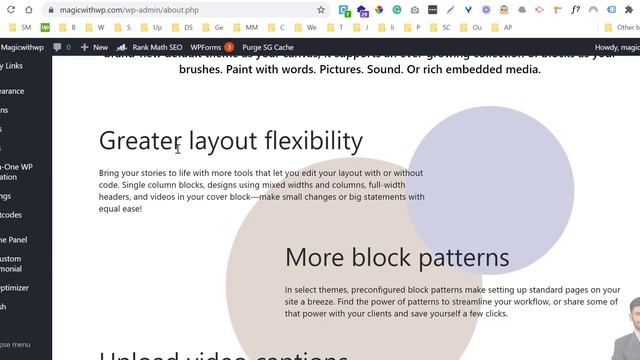Image resolution: width=640 pixels, height=360 pixels.
Task: Click the gray arch extension icon
Action: (x=593, y=10)
